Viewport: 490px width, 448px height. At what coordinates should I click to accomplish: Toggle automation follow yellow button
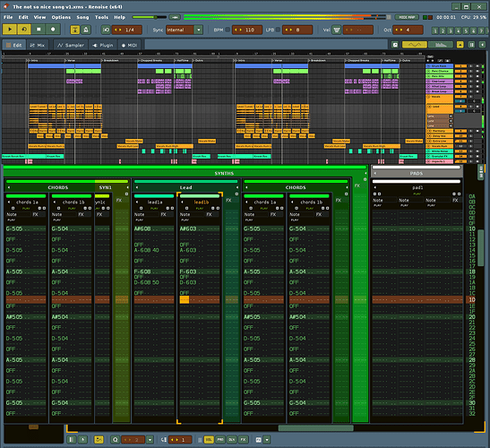pos(99,440)
